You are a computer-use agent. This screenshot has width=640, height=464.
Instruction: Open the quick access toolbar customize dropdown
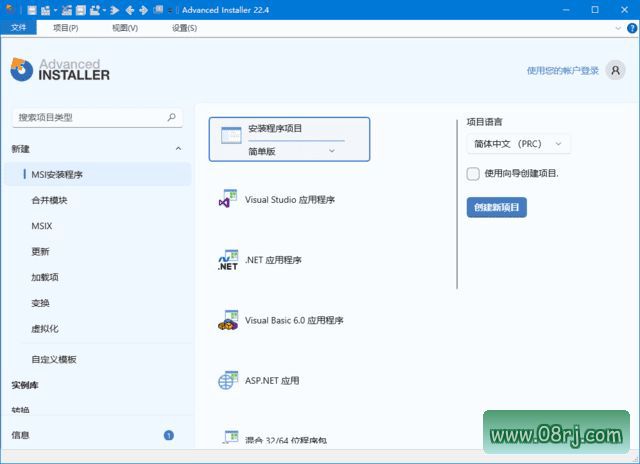(170, 11)
